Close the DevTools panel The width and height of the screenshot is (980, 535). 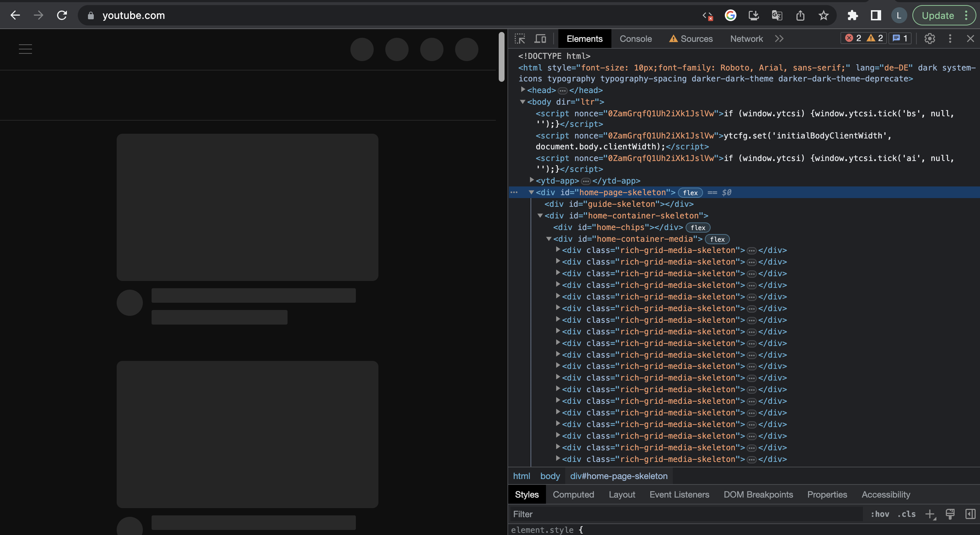pos(971,39)
